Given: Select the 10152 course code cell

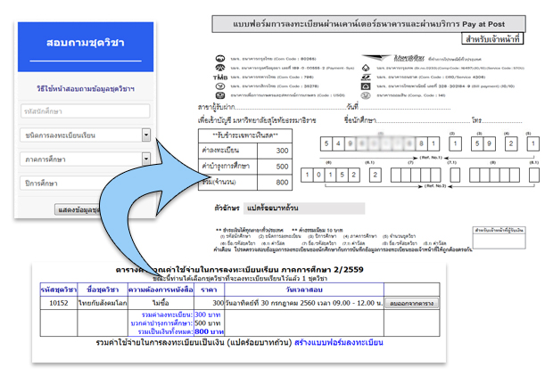Looking at the screenshot, I should coord(59,303).
